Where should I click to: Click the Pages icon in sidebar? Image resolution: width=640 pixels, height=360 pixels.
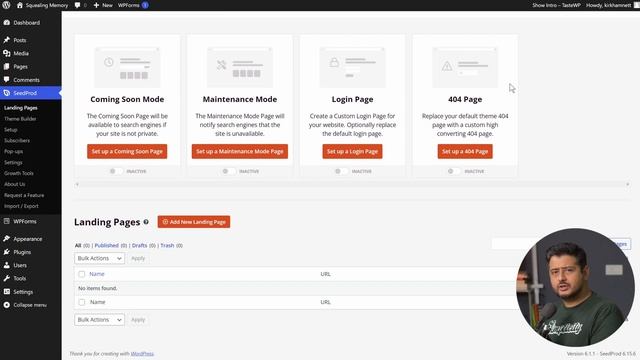(x=7, y=67)
